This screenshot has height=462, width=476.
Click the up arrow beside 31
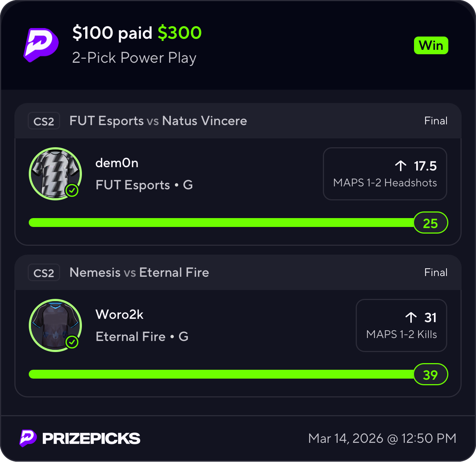(x=411, y=317)
